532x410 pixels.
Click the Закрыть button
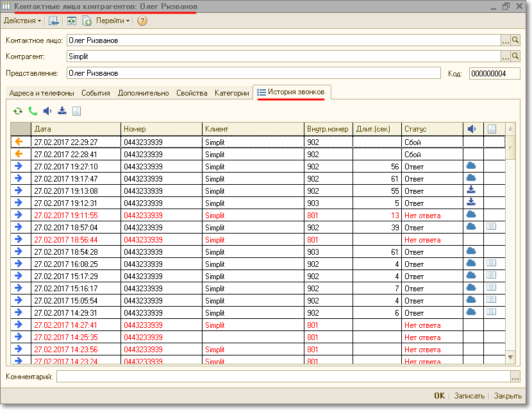pos(508,396)
